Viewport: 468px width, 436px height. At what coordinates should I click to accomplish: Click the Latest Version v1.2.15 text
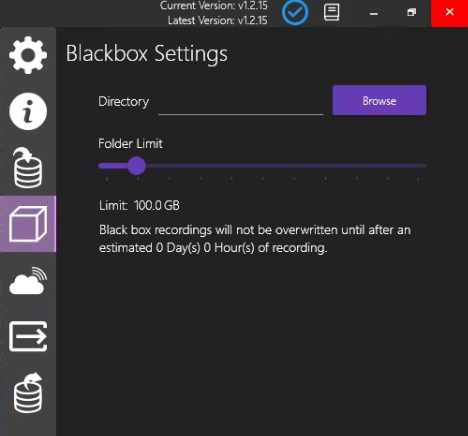click(x=217, y=20)
